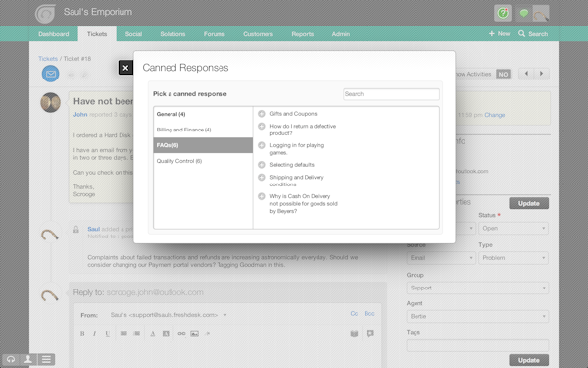Click the + New button

(x=499, y=34)
